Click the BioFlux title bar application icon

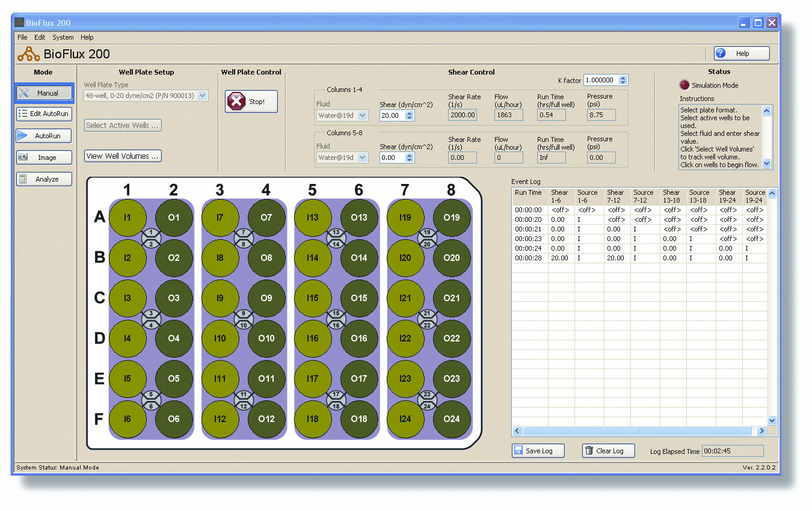click(x=19, y=23)
